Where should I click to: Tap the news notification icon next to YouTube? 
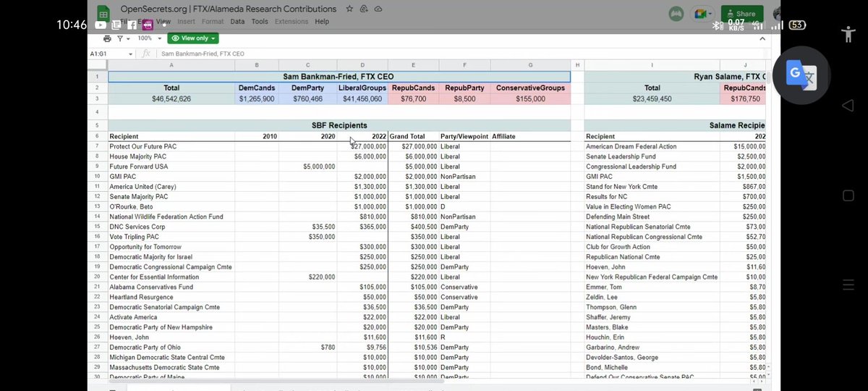pos(116,25)
